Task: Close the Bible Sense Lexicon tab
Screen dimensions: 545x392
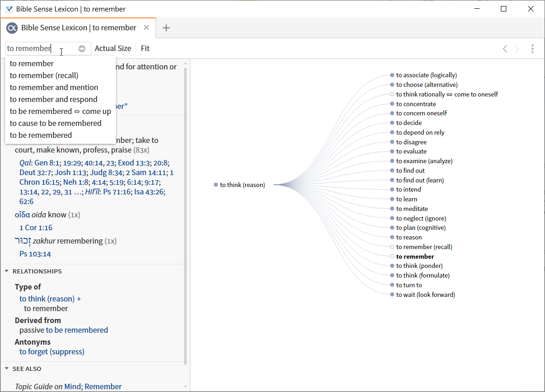Action: [x=147, y=28]
